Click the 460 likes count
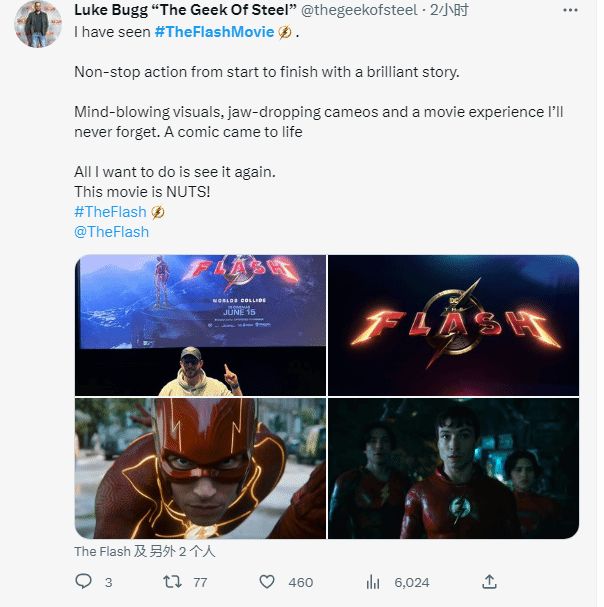Screen dimensions: 604x607 [300, 582]
